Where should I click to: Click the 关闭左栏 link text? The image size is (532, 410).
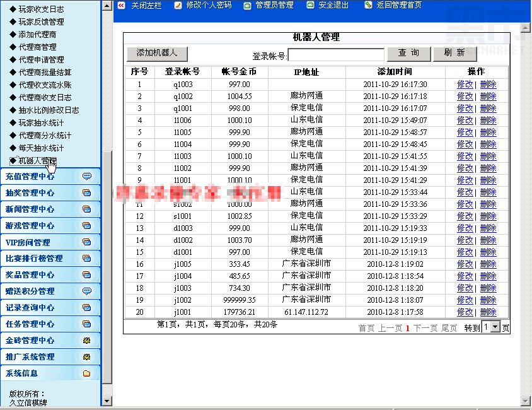[146, 6]
